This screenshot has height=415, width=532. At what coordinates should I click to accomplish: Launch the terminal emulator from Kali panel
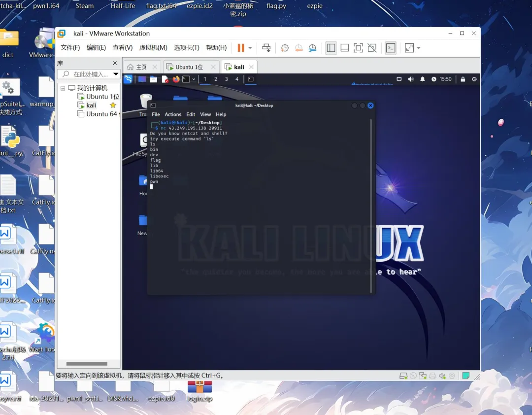point(186,79)
